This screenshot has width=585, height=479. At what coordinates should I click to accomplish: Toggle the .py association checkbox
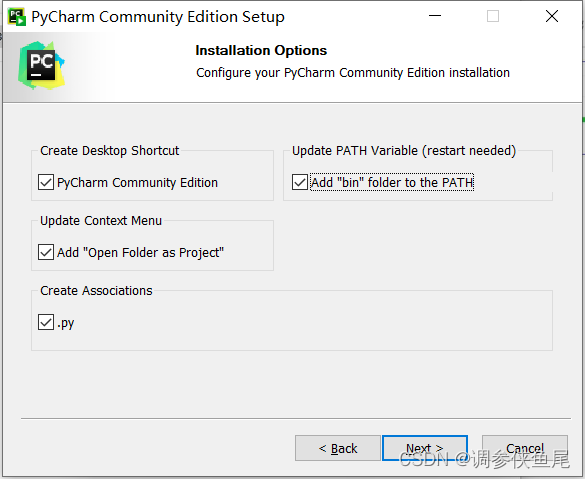point(46,322)
